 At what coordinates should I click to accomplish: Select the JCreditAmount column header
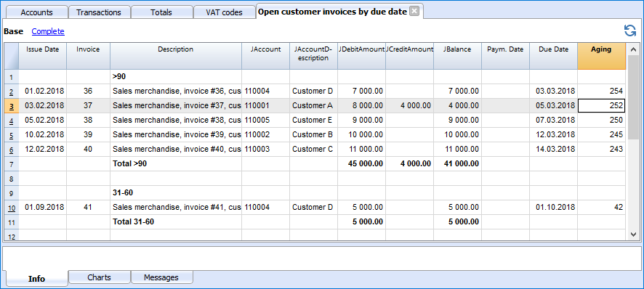pos(410,55)
